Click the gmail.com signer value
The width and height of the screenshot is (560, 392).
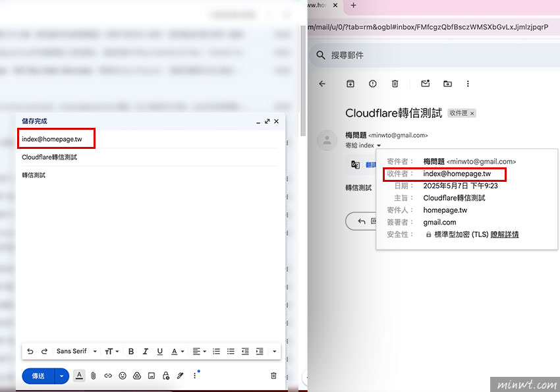tap(439, 223)
